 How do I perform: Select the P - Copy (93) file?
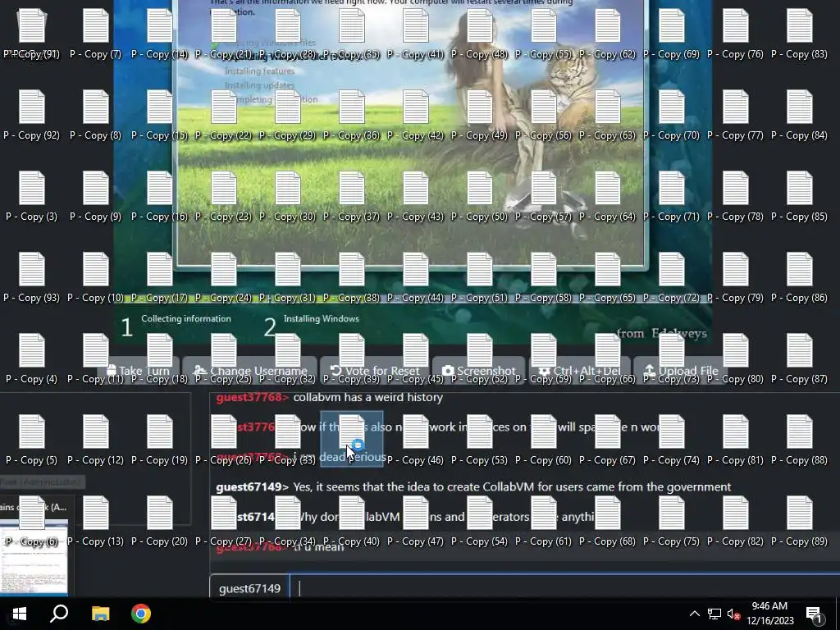coord(32,277)
